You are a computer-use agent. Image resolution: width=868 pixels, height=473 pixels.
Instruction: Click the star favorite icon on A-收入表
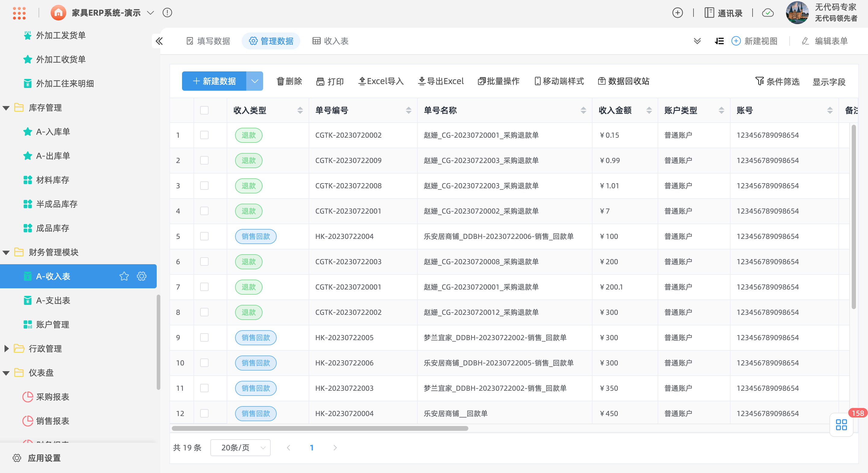[x=124, y=276]
